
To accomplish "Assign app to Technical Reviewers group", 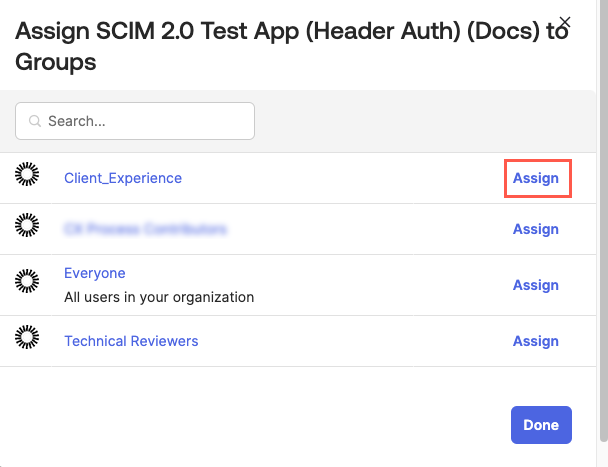I will 535,341.
